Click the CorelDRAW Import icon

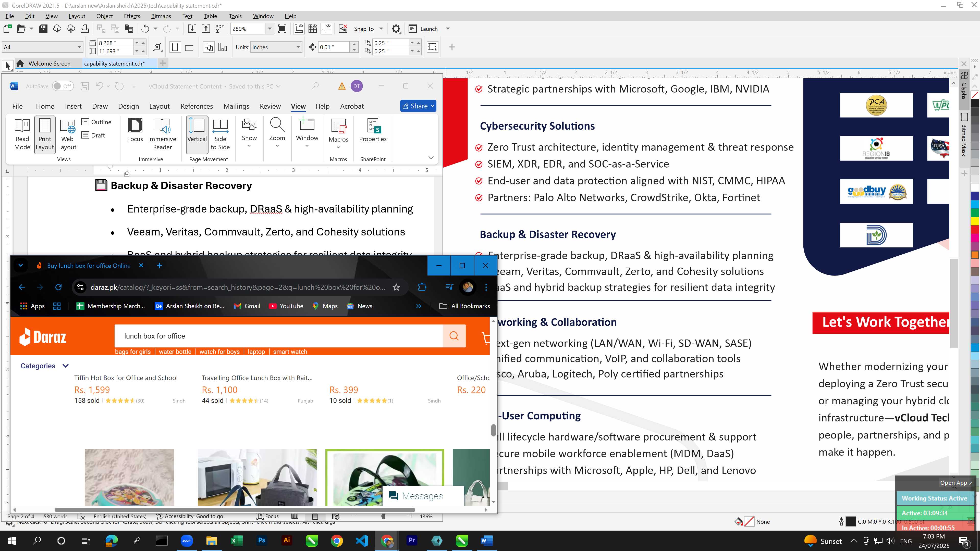(x=192, y=29)
